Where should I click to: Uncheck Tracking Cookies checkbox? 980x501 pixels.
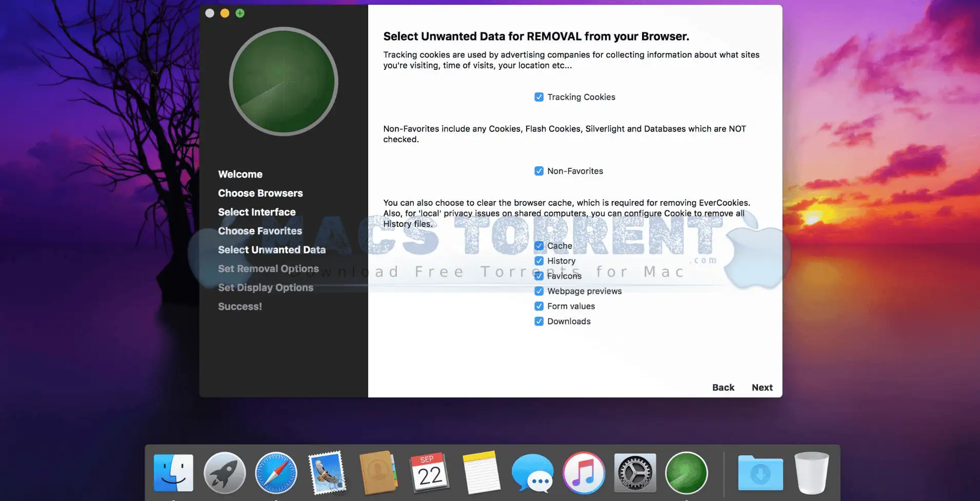[x=539, y=97]
